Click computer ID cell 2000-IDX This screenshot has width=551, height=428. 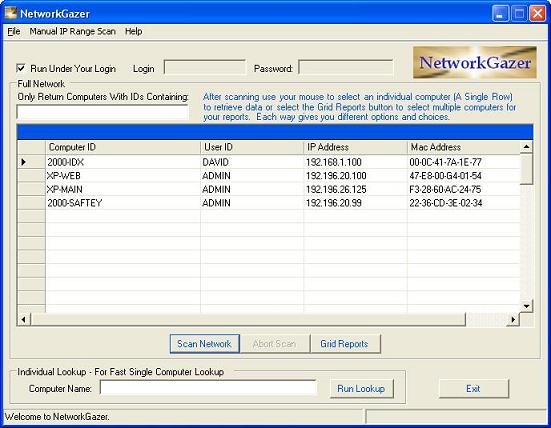123,162
